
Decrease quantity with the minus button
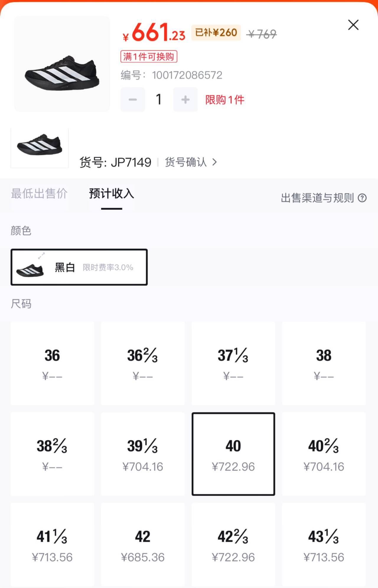(x=133, y=100)
